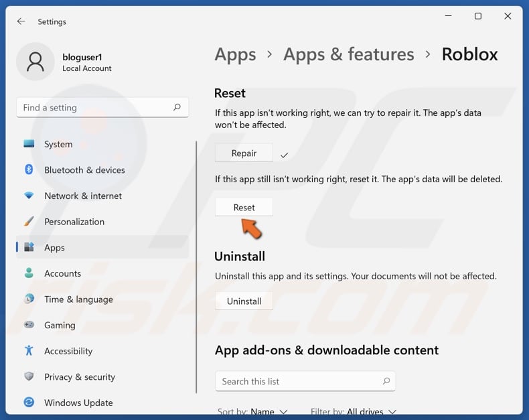Open Personalization via paintbrush icon

point(29,222)
